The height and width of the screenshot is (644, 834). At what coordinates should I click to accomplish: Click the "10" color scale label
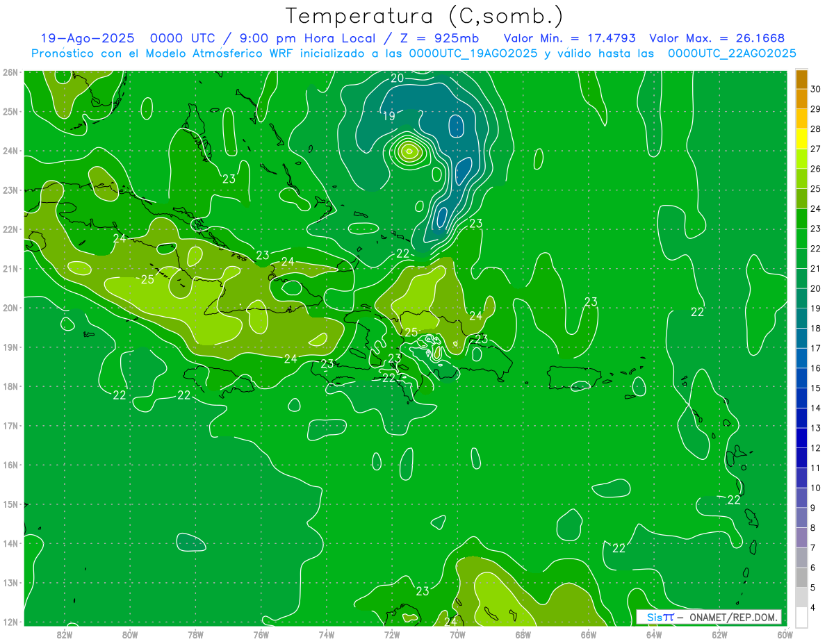click(x=816, y=488)
